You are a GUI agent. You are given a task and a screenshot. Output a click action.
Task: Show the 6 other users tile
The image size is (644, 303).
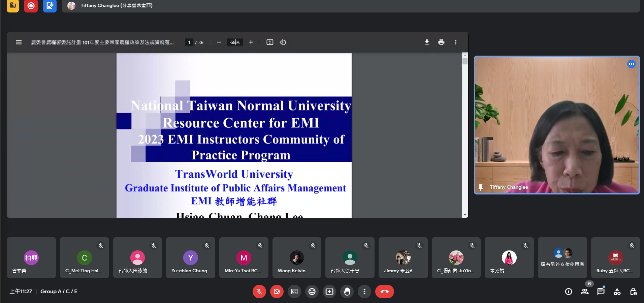[562, 257]
